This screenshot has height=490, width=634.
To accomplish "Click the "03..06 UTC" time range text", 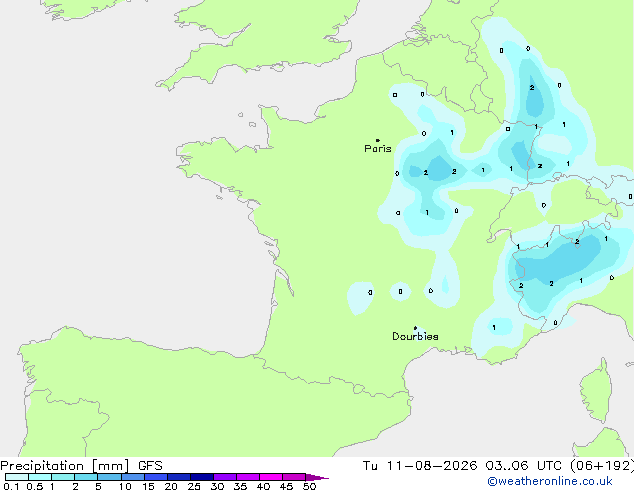I will pos(523,466).
